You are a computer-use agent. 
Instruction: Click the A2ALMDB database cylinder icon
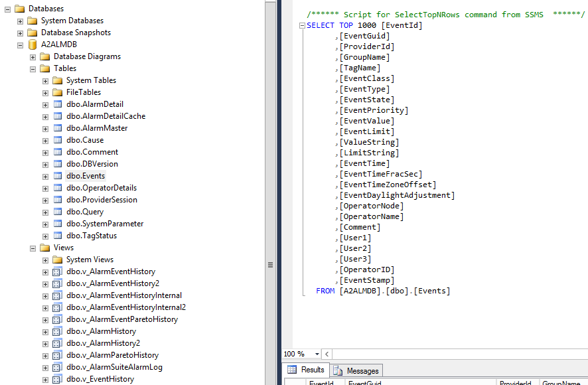pyautogui.click(x=32, y=44)
